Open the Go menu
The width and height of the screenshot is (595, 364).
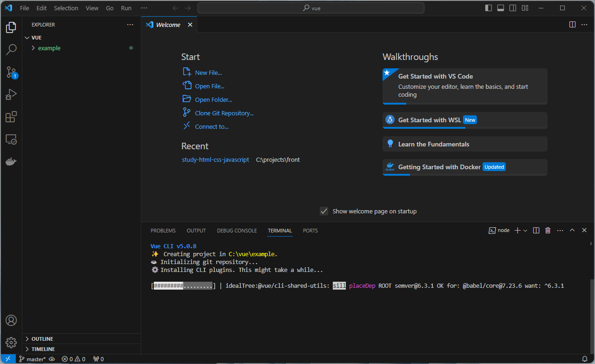pos(110,8)
